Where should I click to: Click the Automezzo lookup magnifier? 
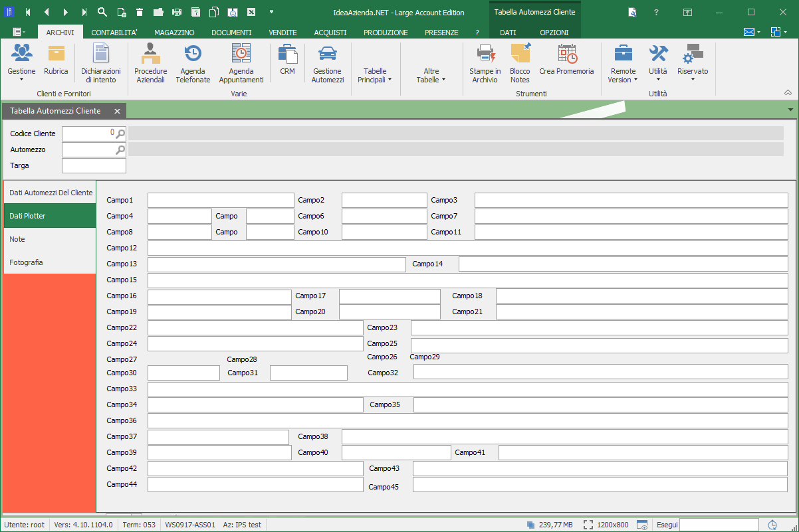(x=120, y=149)
